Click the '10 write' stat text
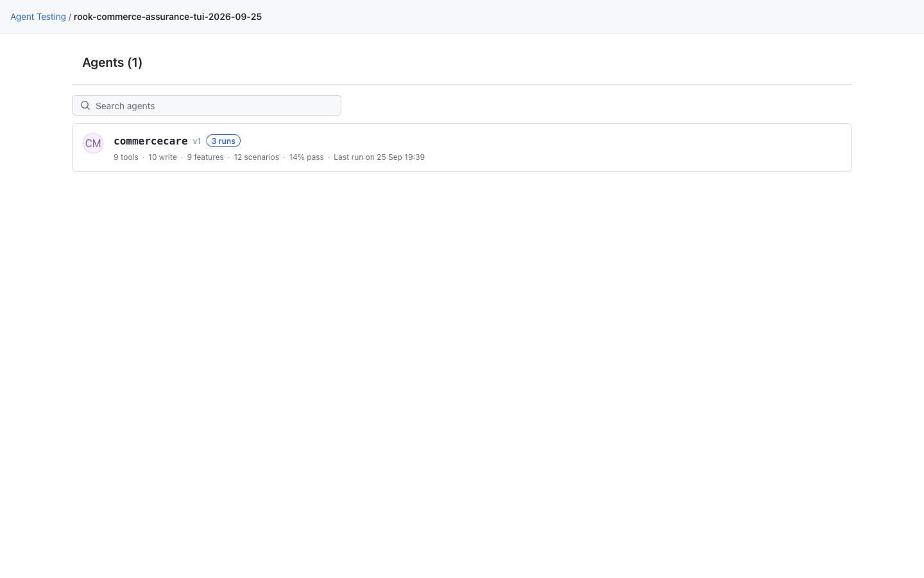 point(162,157)
